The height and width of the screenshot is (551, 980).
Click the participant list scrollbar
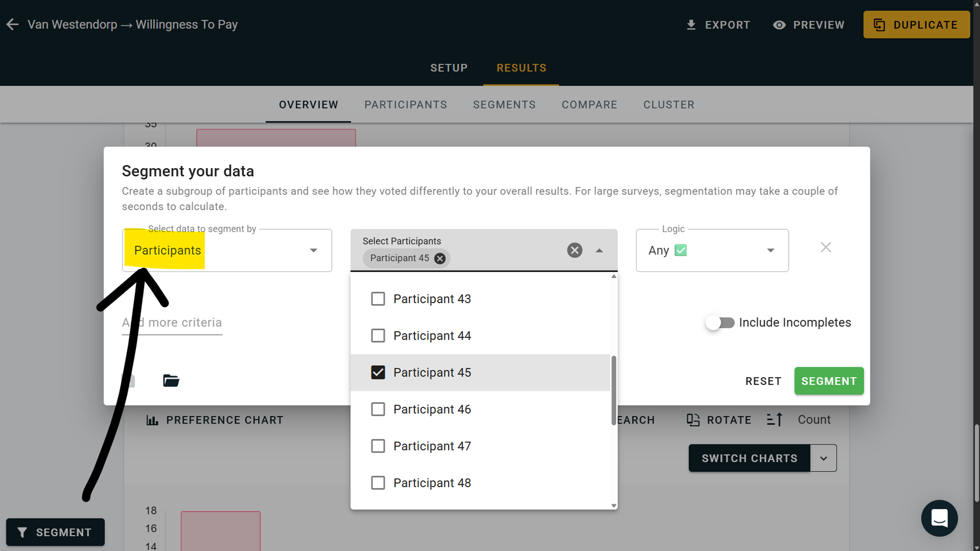(613, 390)
